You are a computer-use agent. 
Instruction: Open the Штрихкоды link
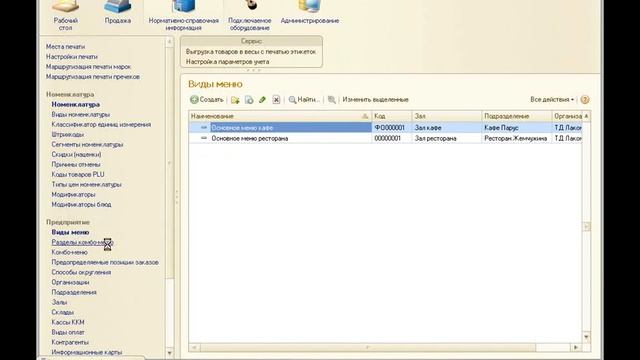68,135
